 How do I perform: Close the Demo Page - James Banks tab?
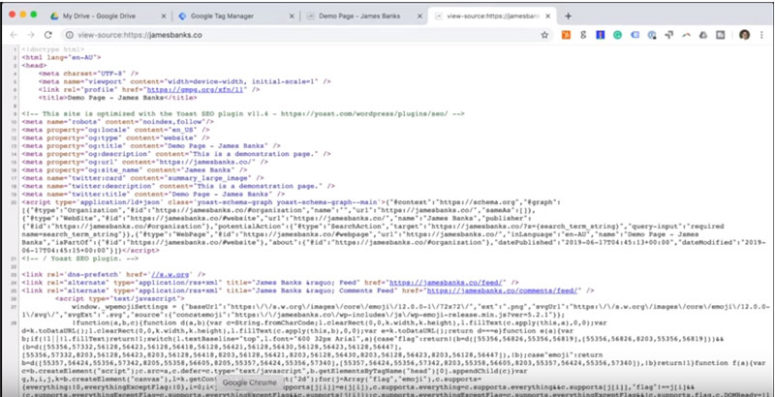click(420, 16)
